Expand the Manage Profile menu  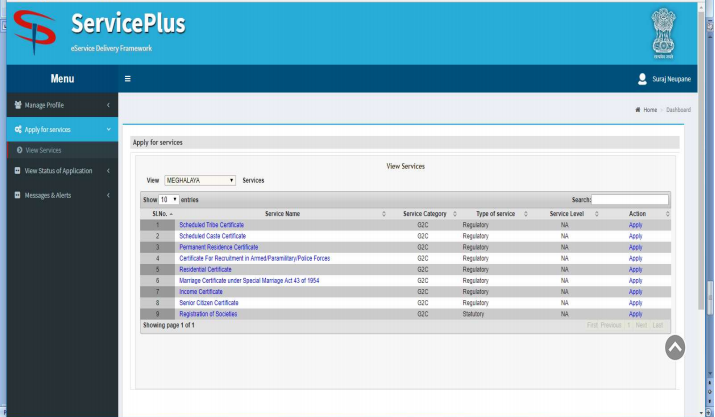tap(107, 104)
